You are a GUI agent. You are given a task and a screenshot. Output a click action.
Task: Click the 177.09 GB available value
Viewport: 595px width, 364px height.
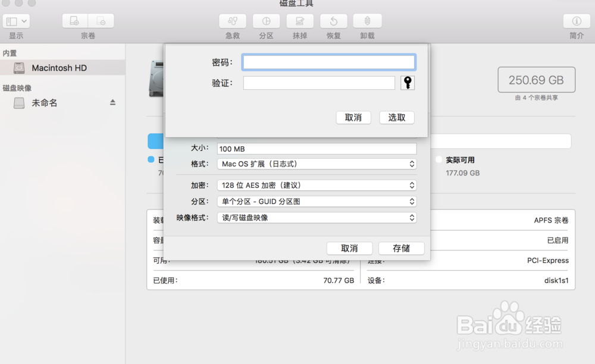[x=462, y=173]
